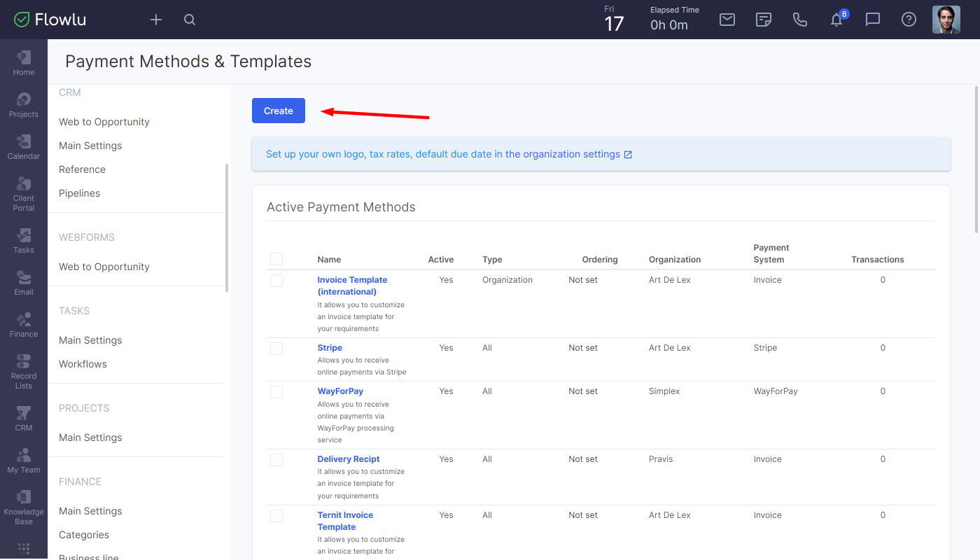Click the Flowlu logo
Screen dimensions: 980x560
click(50, 20)
